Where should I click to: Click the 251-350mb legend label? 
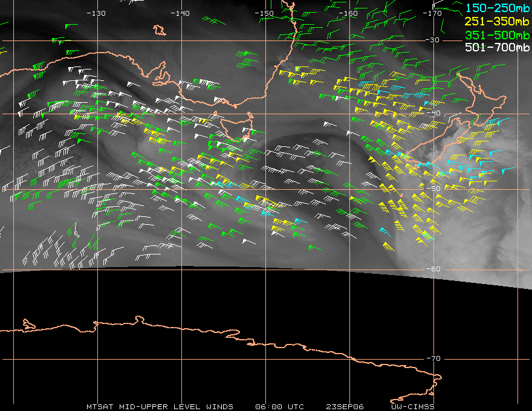click(x=497, y=21)
